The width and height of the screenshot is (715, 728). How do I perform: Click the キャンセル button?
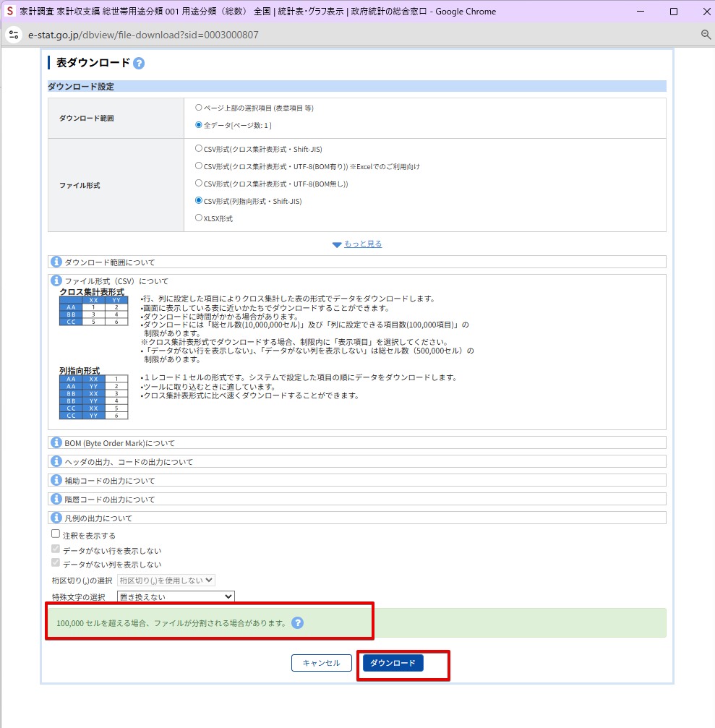click(x=321, y=662)
